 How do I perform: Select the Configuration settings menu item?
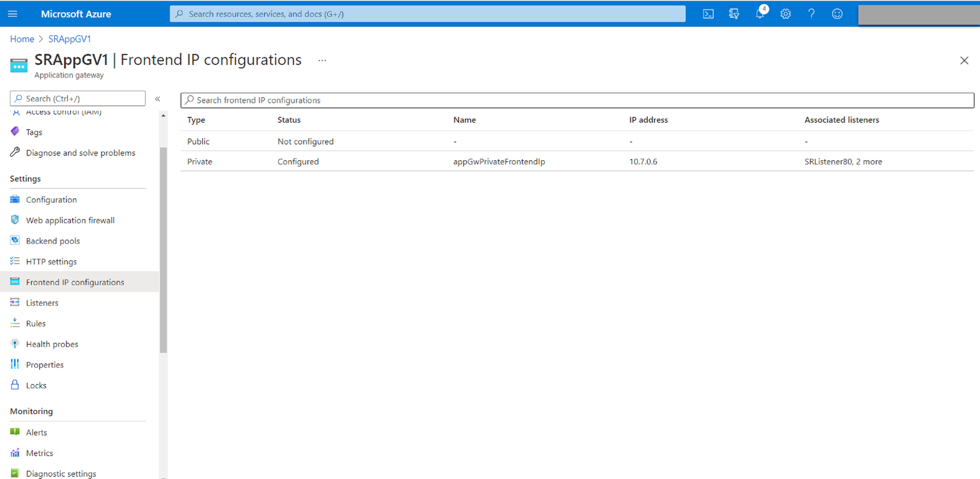point(52,199)
